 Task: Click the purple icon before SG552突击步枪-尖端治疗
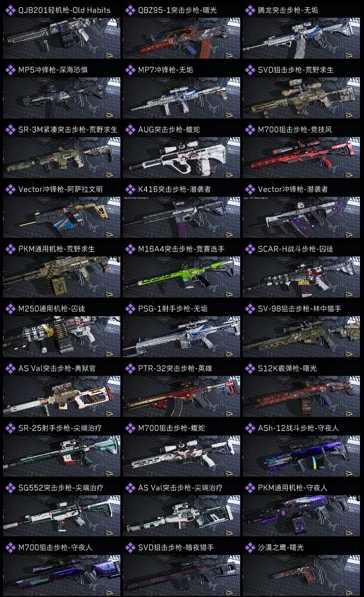point(10,488)
